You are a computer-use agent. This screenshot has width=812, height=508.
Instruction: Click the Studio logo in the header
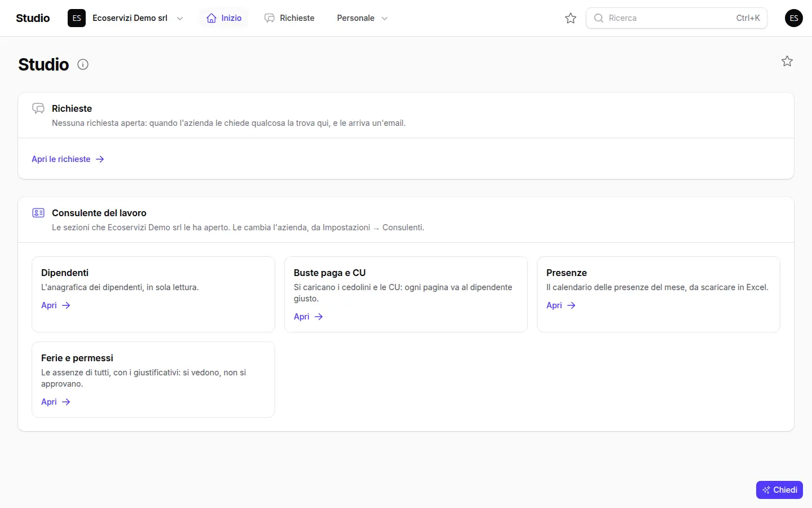pyautogui.click(x=33, y=18)
